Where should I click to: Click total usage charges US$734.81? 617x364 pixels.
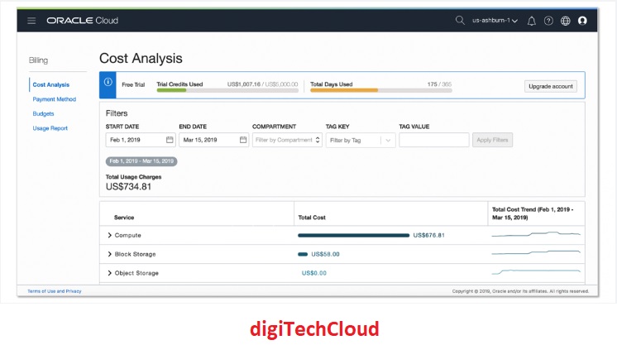point(128,186)
